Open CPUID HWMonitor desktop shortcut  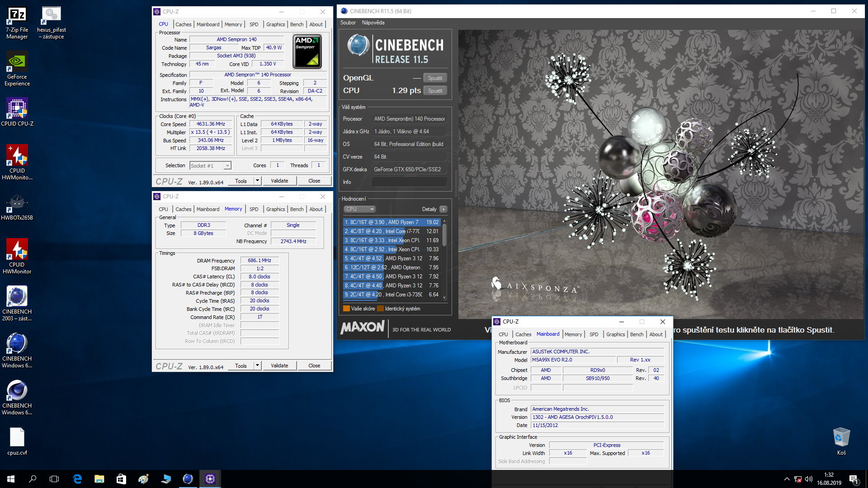click(x=17, y=257)
